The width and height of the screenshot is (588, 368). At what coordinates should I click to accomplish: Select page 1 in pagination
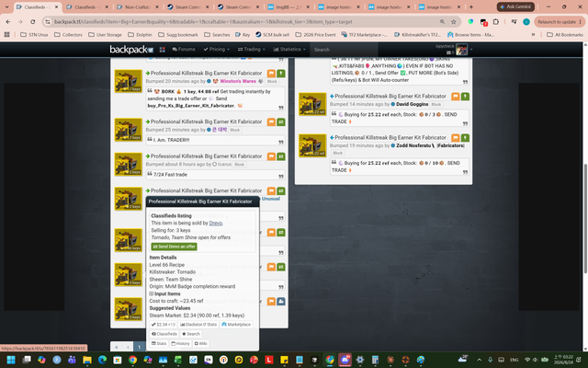point(139,347)
